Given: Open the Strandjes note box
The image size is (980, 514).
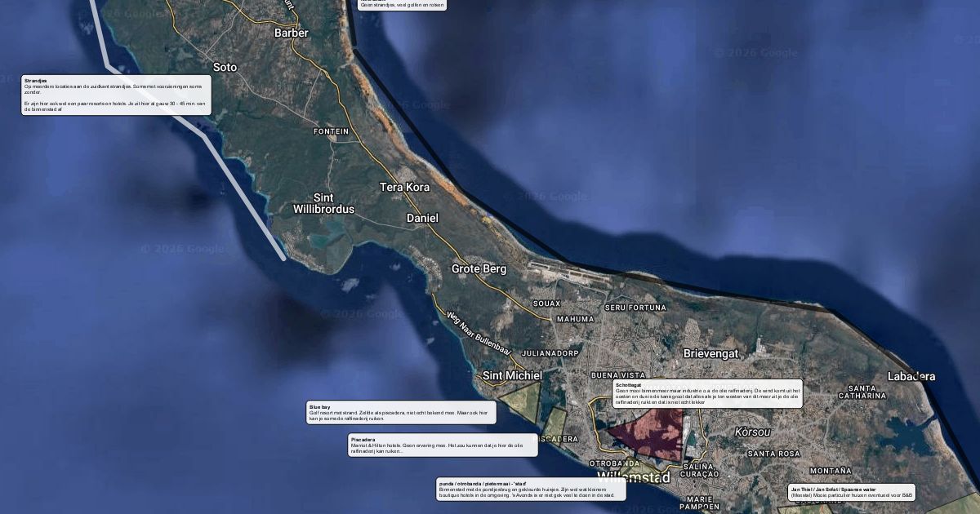Looking at the screenshot, I should (116, 95).
